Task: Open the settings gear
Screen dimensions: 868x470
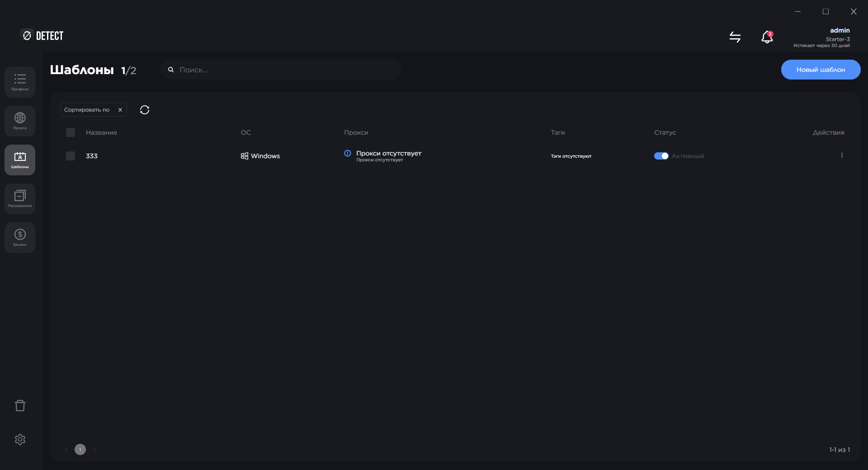Action: [x=20, y=439]
